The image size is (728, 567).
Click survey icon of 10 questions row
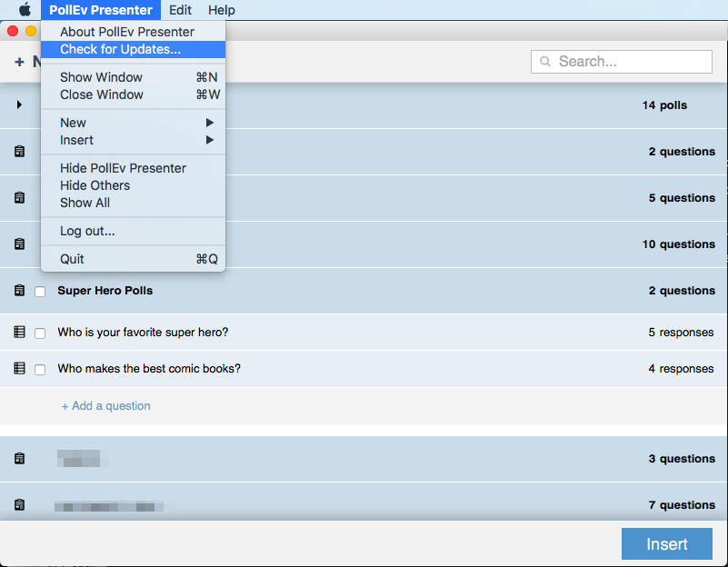tap(19, 244)
